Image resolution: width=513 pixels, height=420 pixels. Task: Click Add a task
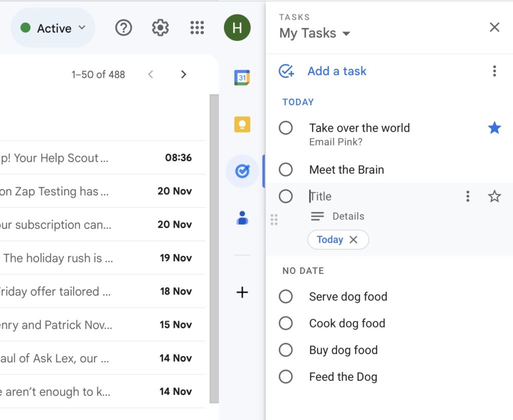pos(337,71)
